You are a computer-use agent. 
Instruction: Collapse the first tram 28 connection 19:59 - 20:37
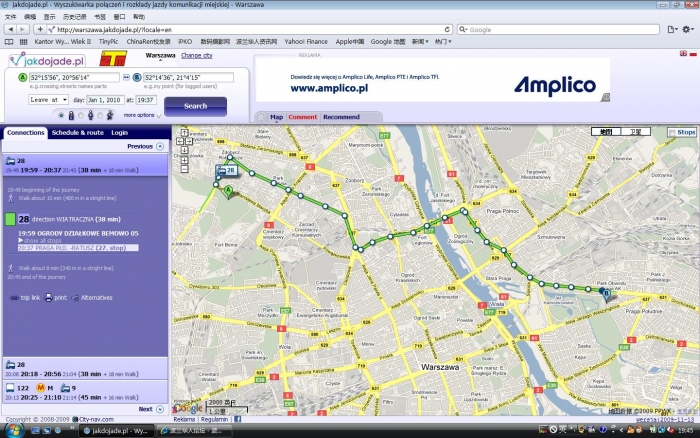85,165
